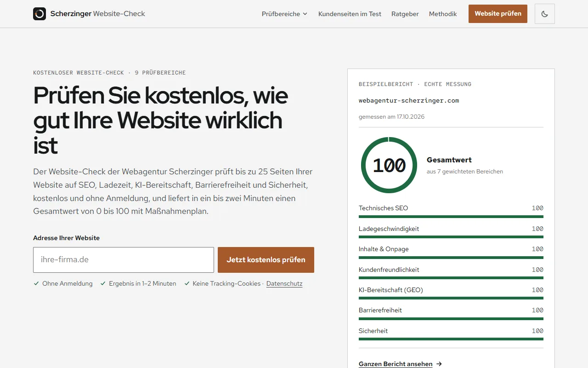Image resolution: width=588 pixels, height=368 pixels.
Task: Click the checkmark beside Keine Tracking-Cookies
Action: click(x=187, y=284)
